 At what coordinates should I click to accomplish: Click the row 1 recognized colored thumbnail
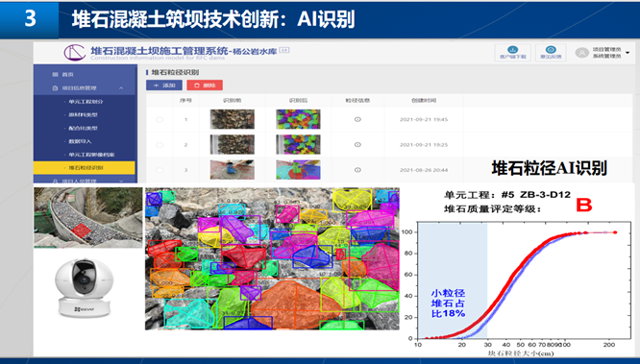point(298,119)
